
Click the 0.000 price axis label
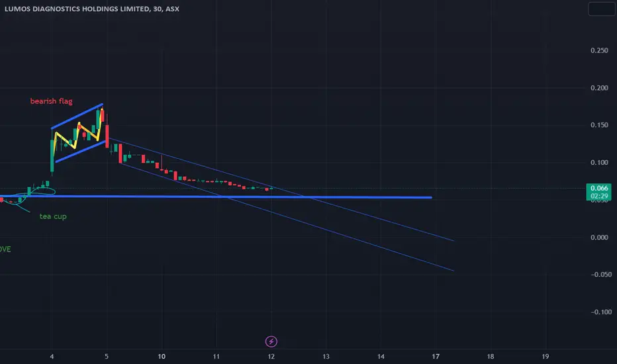599,238
